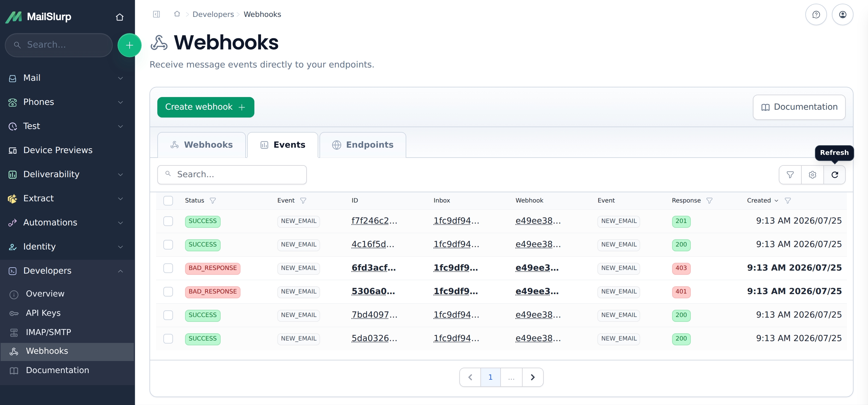Click the 401 response badge
This screenshot has width=868, height=405.
[681, 292]
